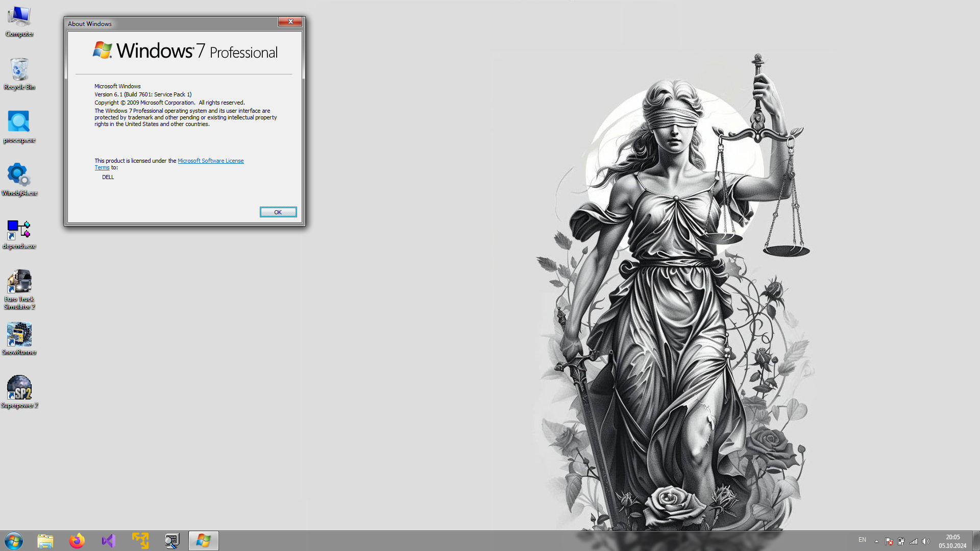Screen dimensions: 980x551
Task: Open the Windows Start menu orb
Action: pyautogui.click(x=14, y=541)
